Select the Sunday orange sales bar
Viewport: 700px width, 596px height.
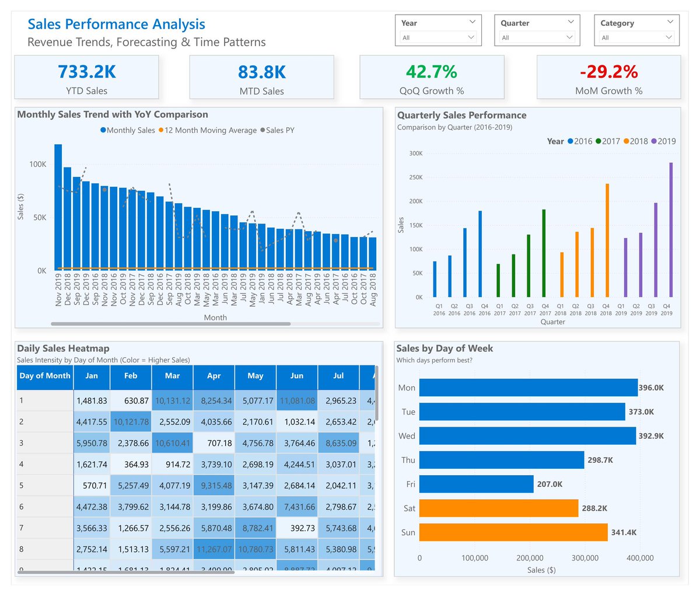pos(513,532)
